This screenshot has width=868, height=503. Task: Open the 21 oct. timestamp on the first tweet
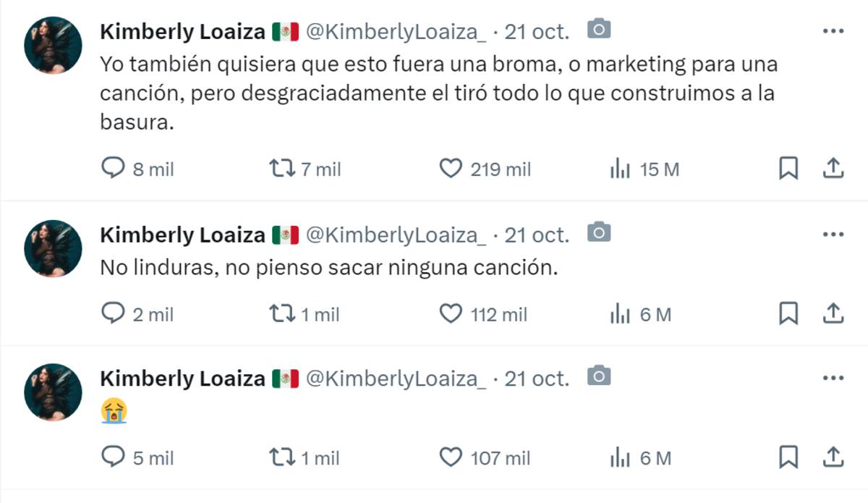[537, 31]
